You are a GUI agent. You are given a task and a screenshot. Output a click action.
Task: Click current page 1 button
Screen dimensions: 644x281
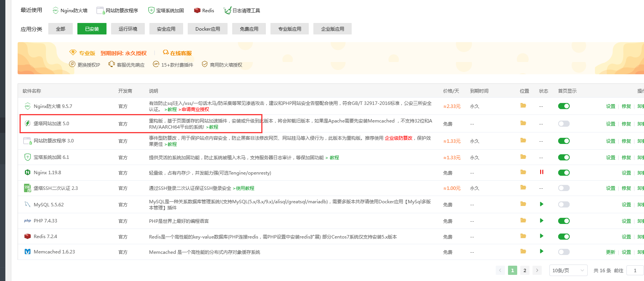pos(513,270)
